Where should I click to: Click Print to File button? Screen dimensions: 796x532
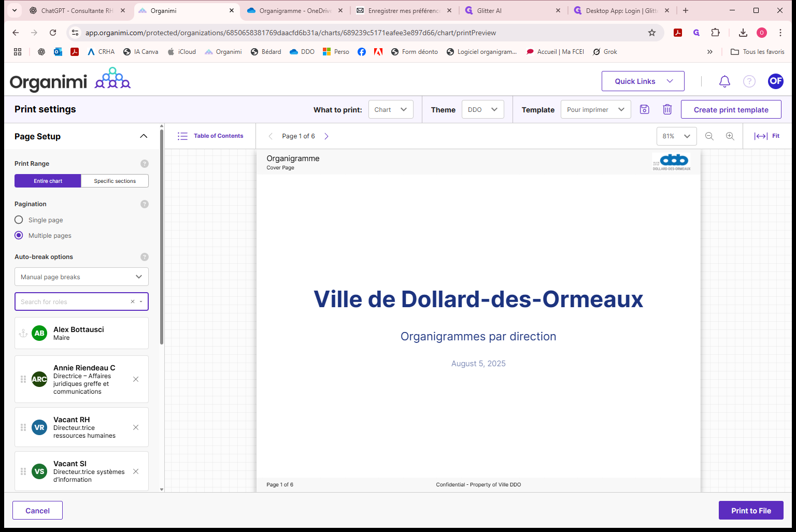point(751,510)
